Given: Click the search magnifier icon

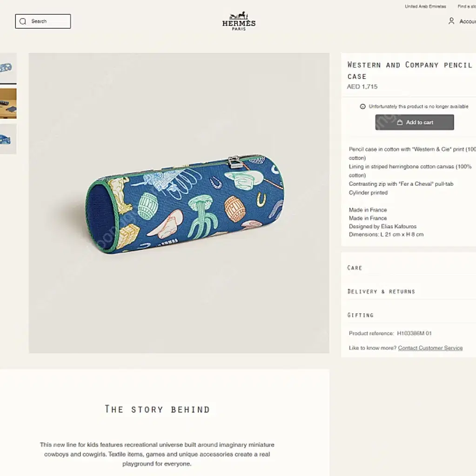Looking at the screenshot, I should click(23, 21).
